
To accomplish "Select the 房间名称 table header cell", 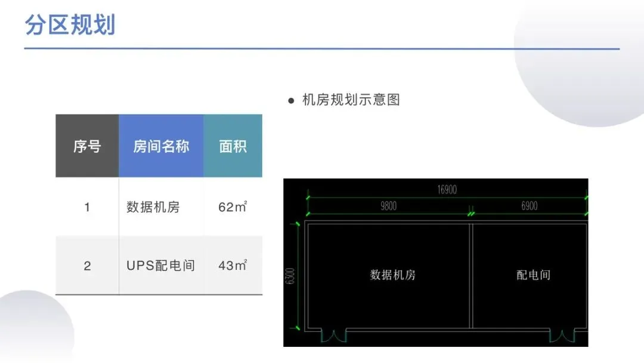I will point(161,146).
